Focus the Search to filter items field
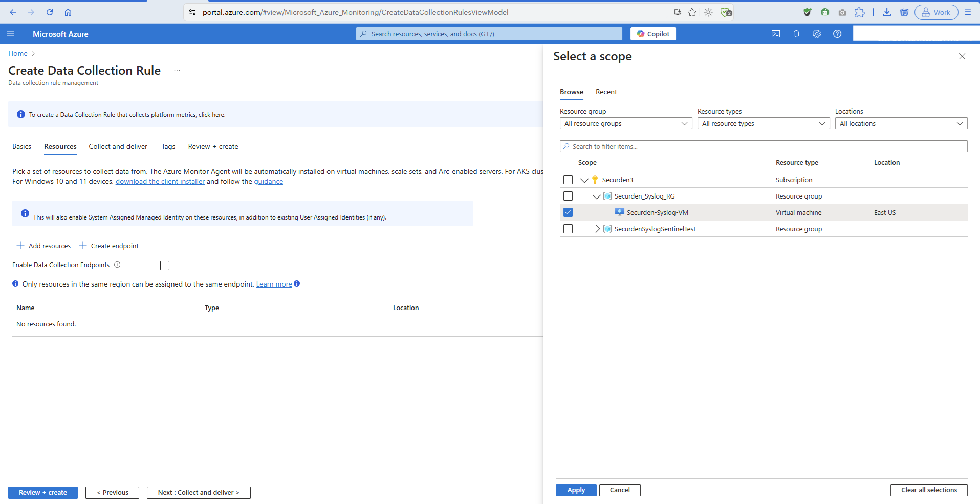Image resolution: width=980 pixels, height=504 pixels. click(764, 146)
